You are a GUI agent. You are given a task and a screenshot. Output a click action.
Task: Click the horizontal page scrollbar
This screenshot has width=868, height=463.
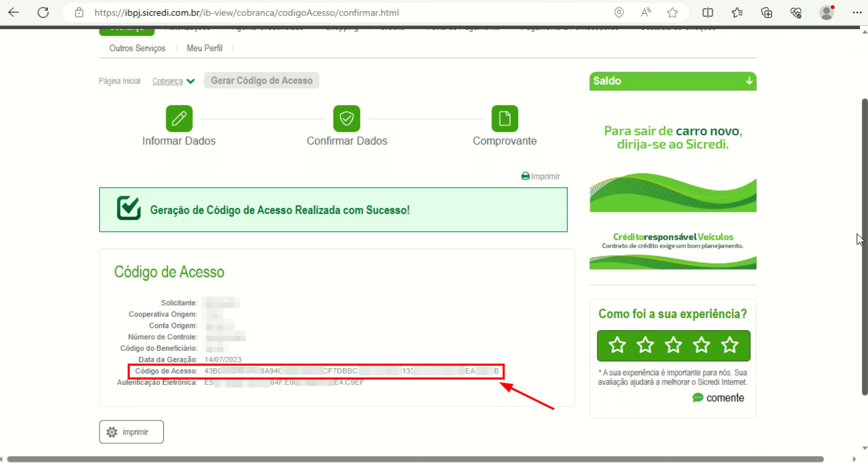(415, 459)
